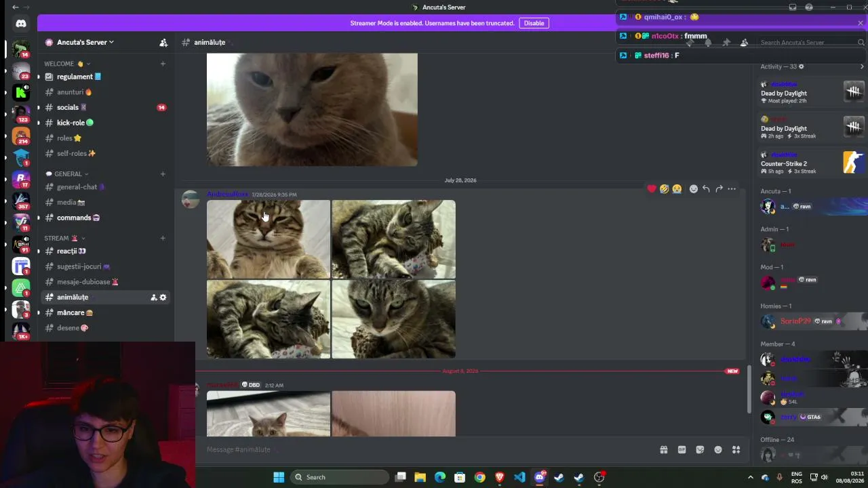Go to general-chat channel
This screenshot has height=488, width=868.
click(x=106, y=187)
